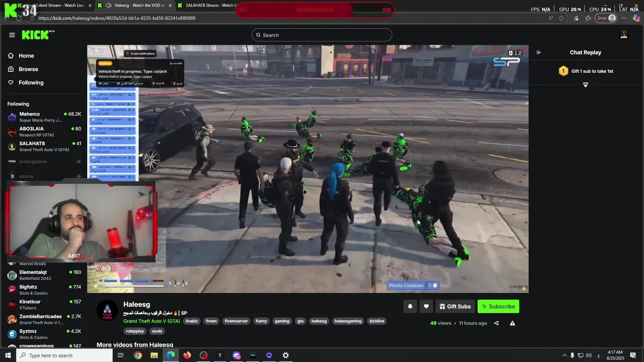Click the Subscribe button
Viewport: 644px width, 362px height.
498,306
